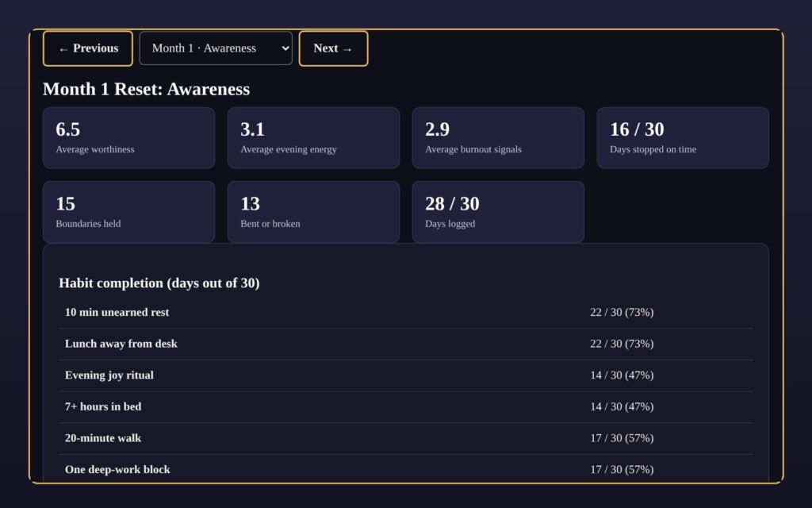
Task: Select the '10 min unearned rest' habit name
Action: click(x=117, y=312)
